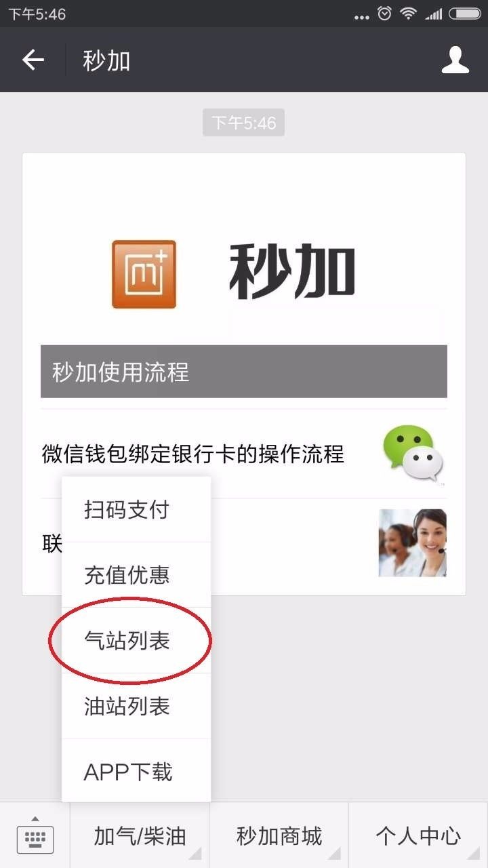
Task: Tap the alarm clock status icon
Action: click(384, 13)
